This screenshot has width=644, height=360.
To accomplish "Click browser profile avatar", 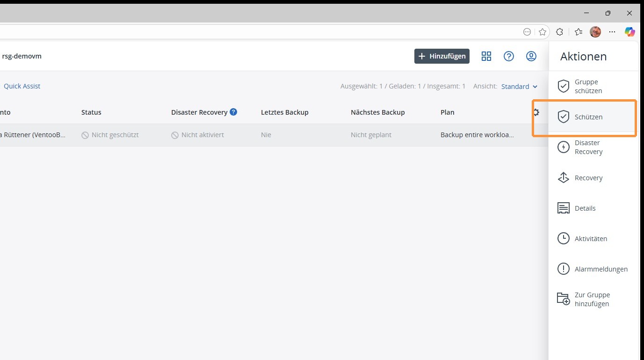I will click(x=595, y=32).
